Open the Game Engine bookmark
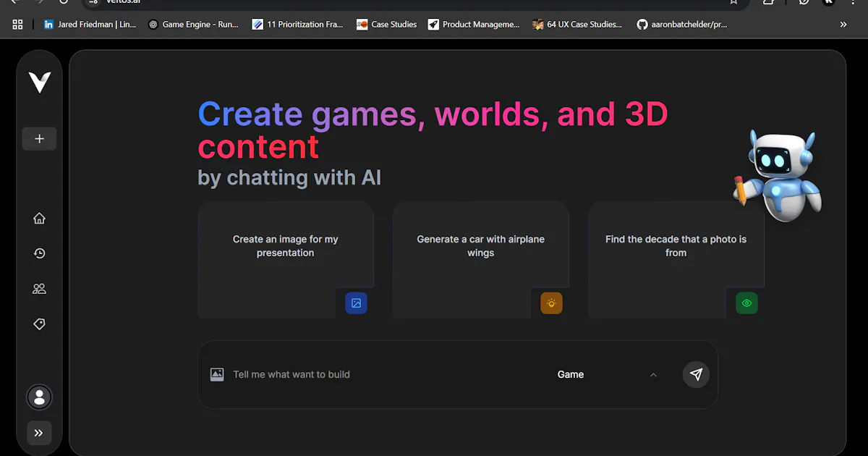The width and height of the screenshot is (868, 456). (193, 25)
